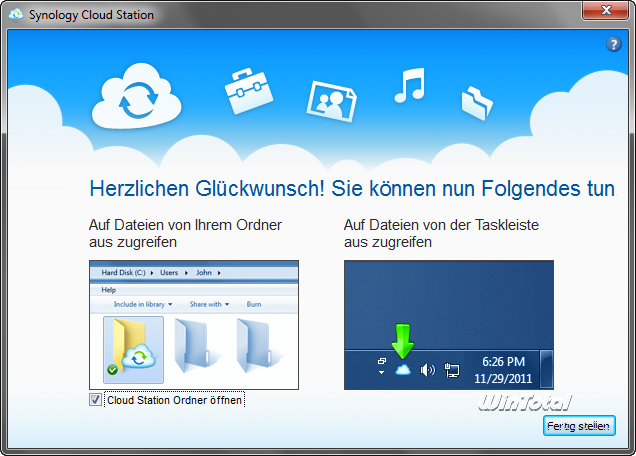Image resolution: width=636 pixels, height=456 pixels.
Task: Click the Synology Cloud Station title bar icon
Action: (x=16, y=15)
